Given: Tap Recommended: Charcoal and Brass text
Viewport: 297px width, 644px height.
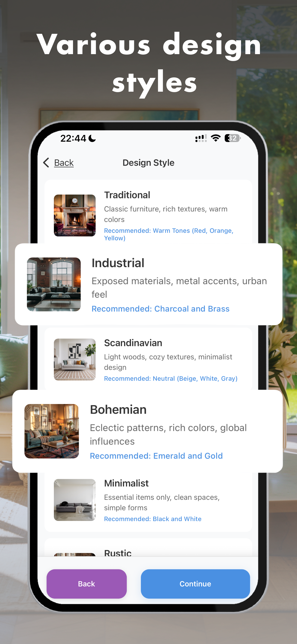Looking at the screenshot, I should (x=160, y=309).
